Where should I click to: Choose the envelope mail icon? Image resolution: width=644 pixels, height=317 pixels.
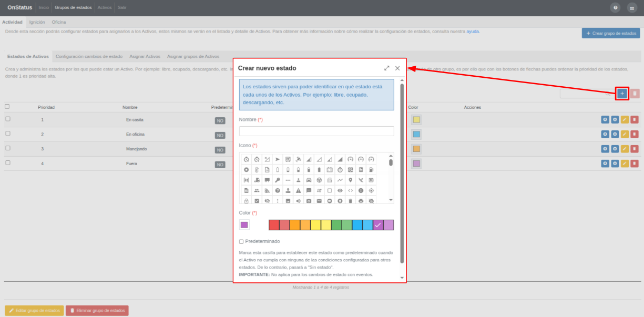click(x=319, y=201)
